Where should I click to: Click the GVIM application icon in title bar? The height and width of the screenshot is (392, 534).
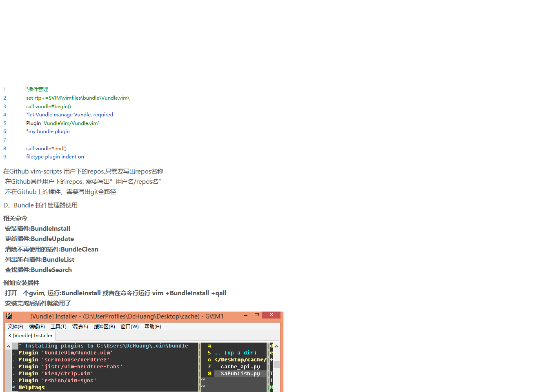[9, 316]
